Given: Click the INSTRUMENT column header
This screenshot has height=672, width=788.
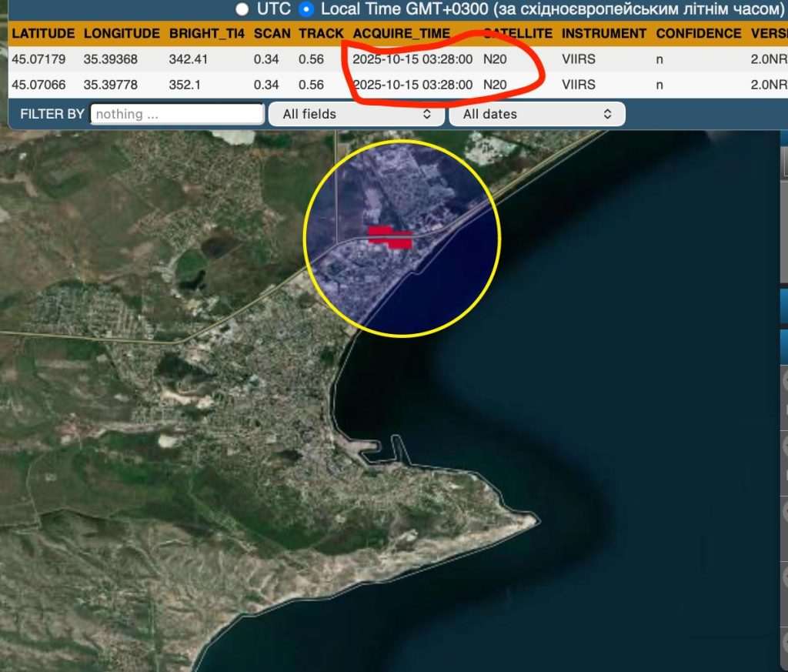Looking at the screenshot, I should [x=604, y=34].
